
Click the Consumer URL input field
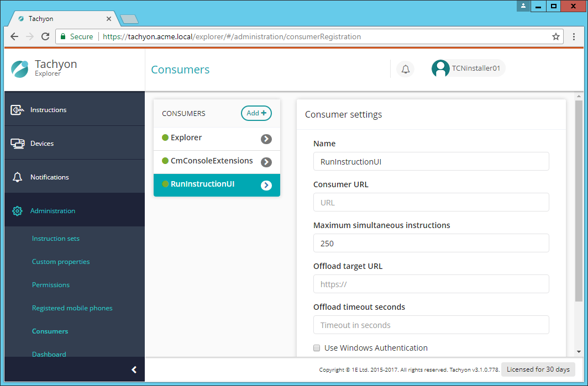(431, 202)
